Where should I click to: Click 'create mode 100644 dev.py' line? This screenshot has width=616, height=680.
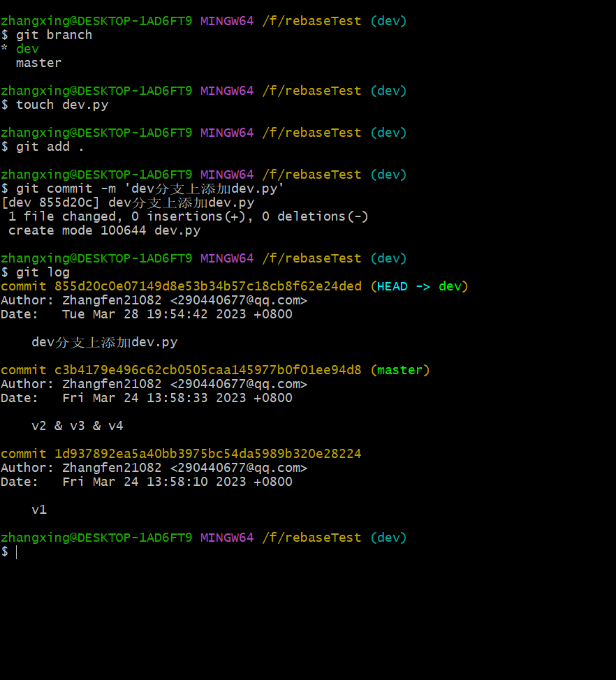click(105, 230)
